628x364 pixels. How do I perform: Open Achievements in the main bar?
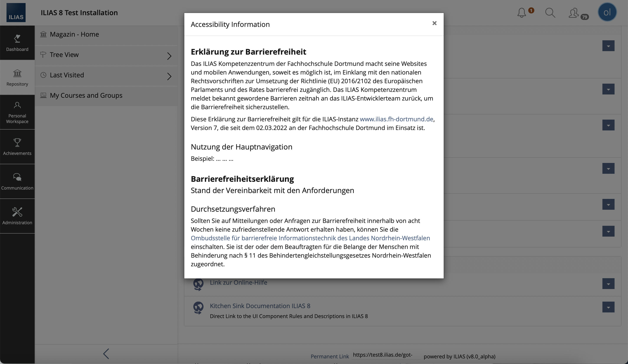pyautogui.click(x=17, y=147)
